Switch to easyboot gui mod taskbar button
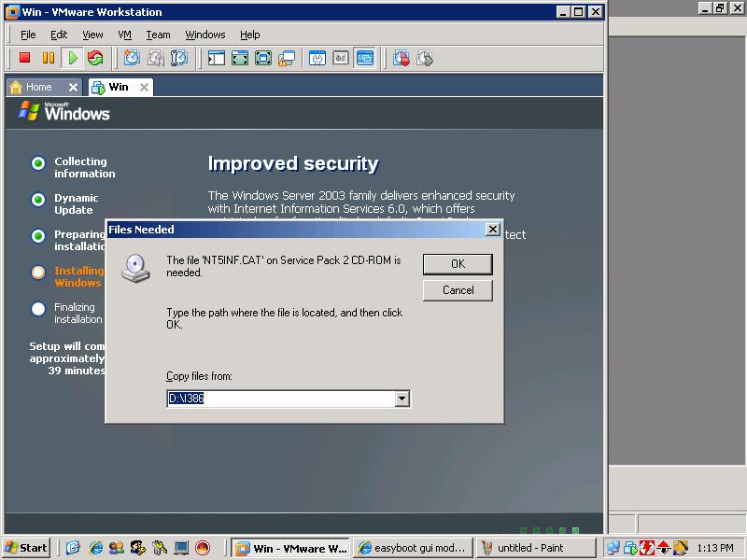 414,548
